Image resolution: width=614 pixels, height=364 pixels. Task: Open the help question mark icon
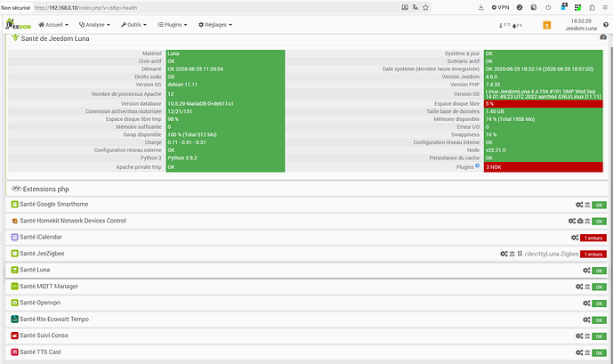[605, 25]
